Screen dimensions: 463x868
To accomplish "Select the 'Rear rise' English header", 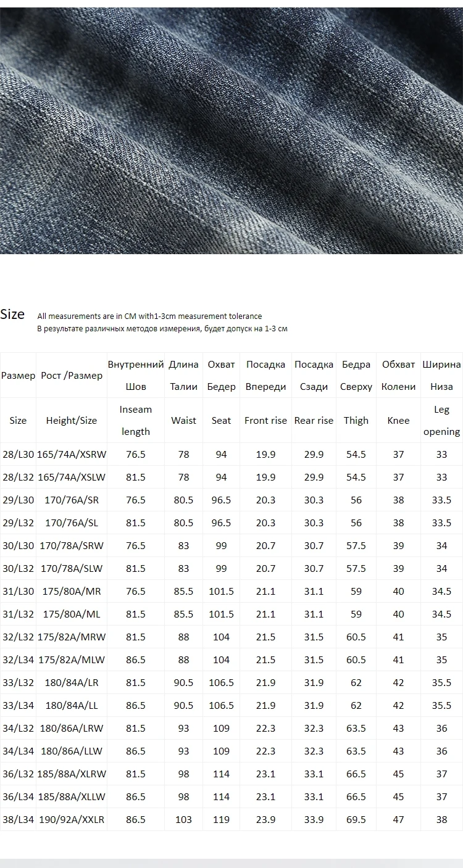I will 314,420.
